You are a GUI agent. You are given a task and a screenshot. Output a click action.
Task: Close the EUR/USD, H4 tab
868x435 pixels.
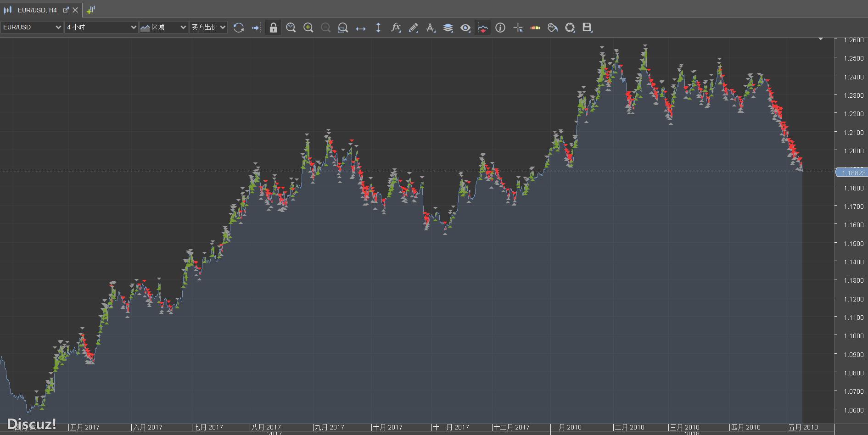click(75, 10)
